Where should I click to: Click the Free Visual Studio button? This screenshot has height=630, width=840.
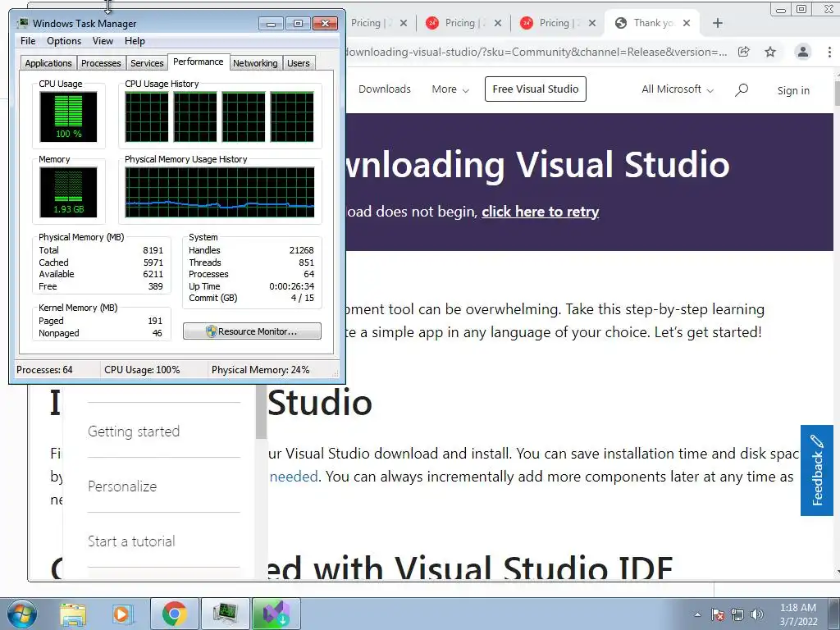tap(535, 89)
